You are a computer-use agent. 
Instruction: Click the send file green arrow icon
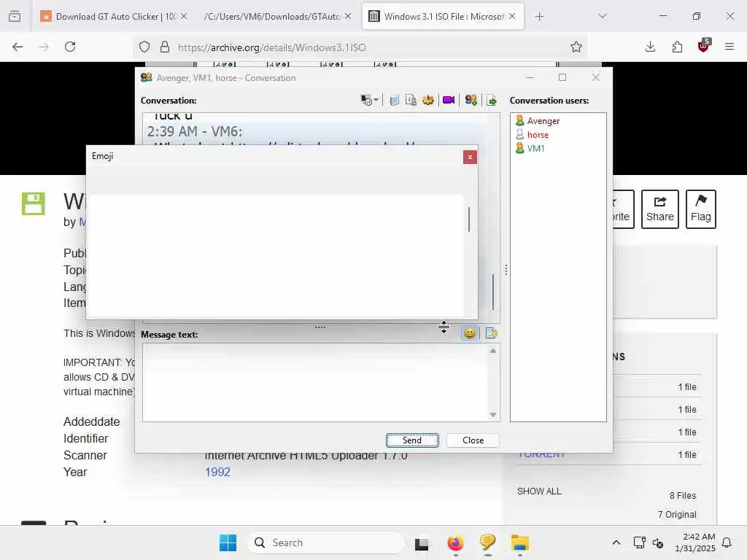click(492, 101)
